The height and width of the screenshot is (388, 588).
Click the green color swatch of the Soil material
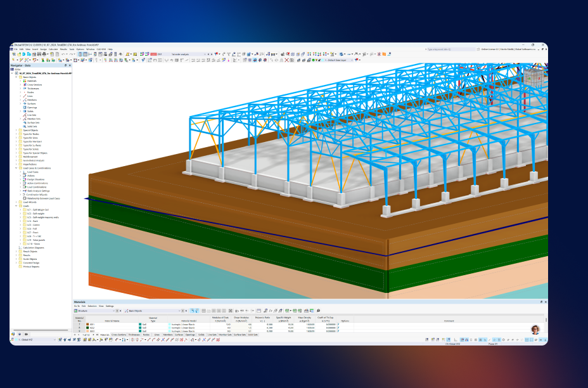pos(139,323)
